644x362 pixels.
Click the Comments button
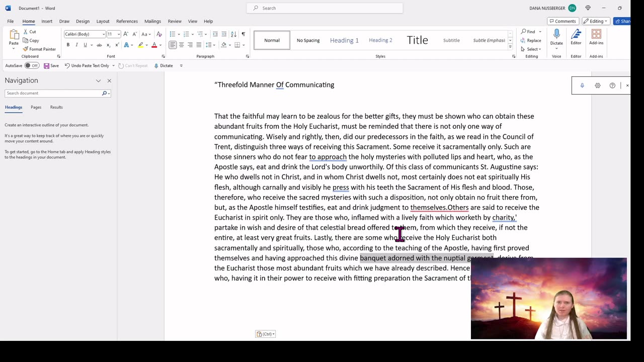pos(562,21)
